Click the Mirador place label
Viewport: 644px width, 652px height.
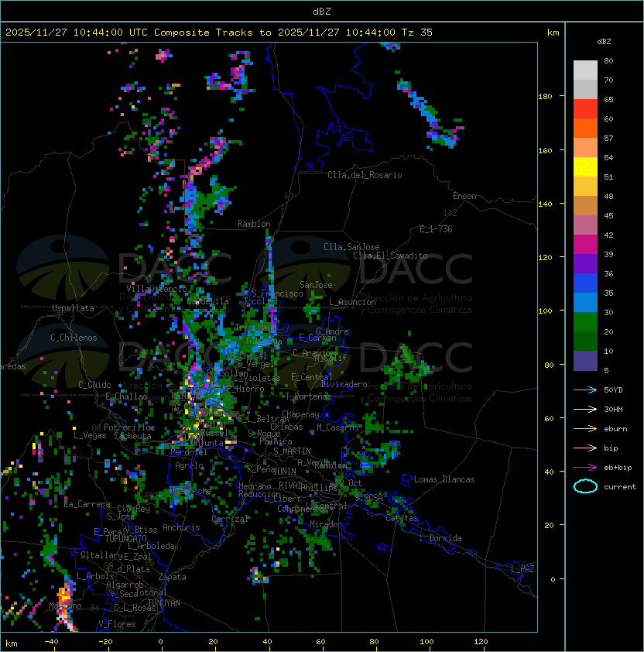326,525
